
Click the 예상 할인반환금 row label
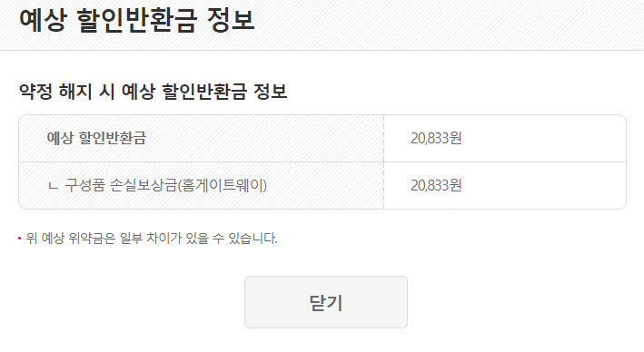point(96,138)
